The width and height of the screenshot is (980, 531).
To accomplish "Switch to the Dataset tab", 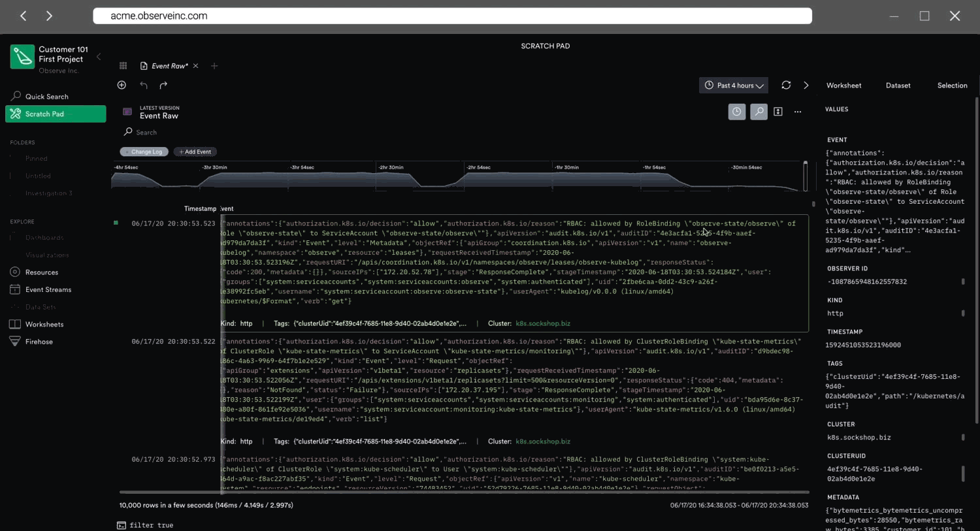I will tap(898, 85).
